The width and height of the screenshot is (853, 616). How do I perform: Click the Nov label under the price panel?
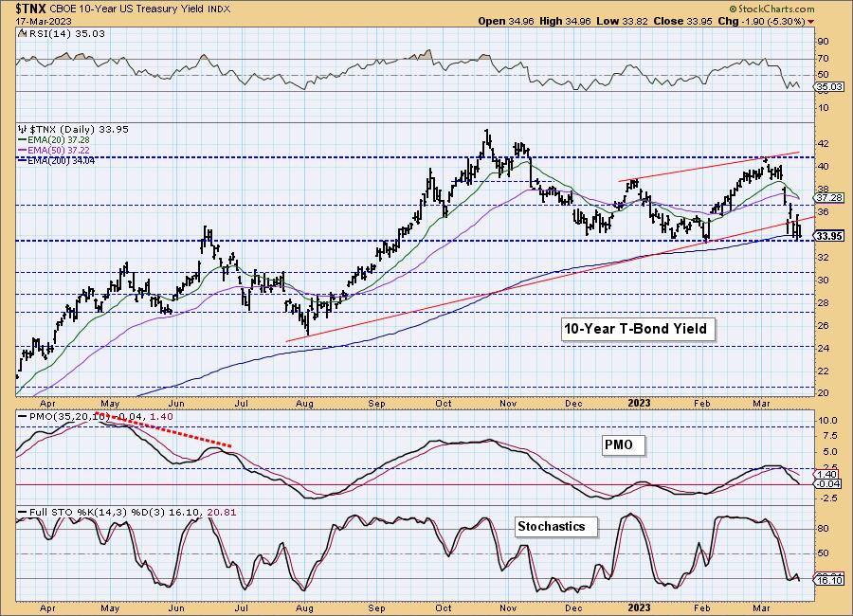[x=508, y=404]
